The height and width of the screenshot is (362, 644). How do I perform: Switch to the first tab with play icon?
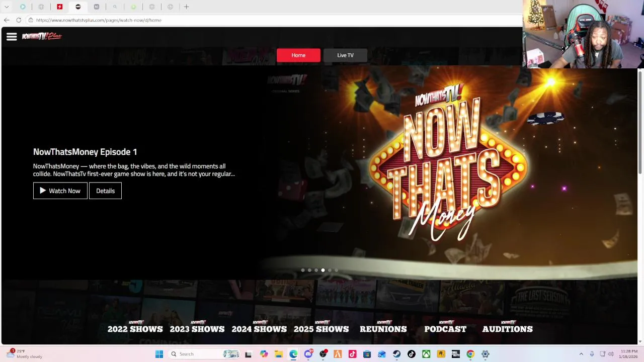click(23, 7)
